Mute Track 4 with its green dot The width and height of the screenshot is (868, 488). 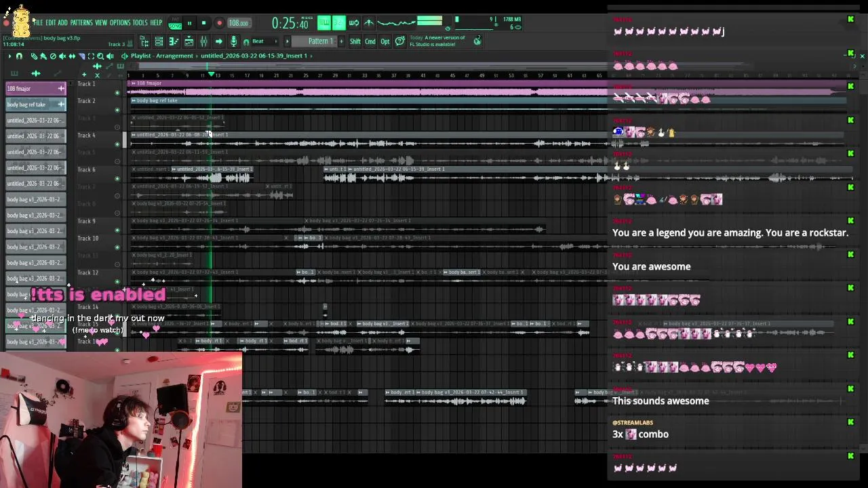click(117, 144)
